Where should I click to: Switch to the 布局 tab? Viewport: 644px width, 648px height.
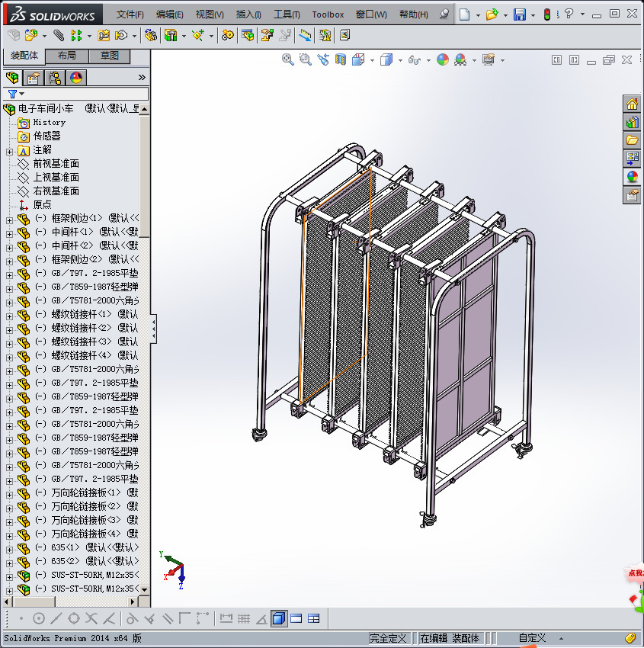tap(66, 56)
